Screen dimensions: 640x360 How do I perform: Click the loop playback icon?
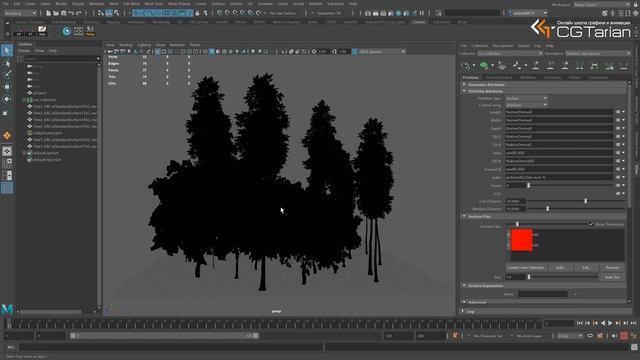pos(590,336)
